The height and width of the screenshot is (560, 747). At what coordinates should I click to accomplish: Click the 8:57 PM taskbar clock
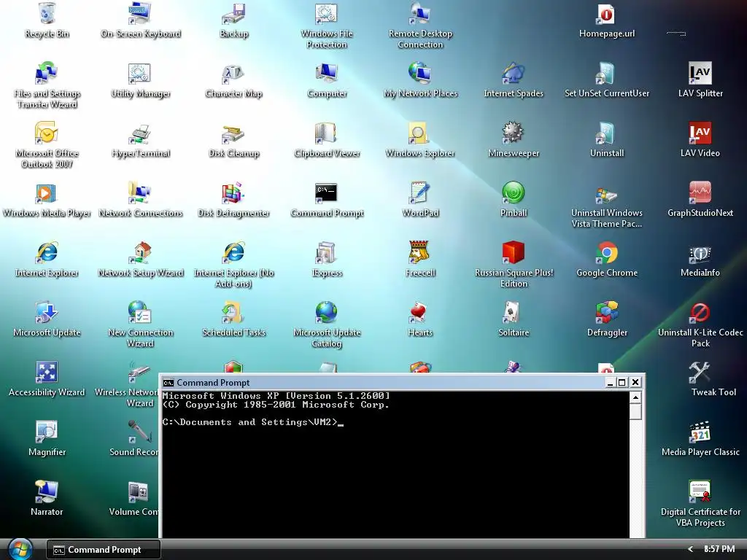[719, 549]
